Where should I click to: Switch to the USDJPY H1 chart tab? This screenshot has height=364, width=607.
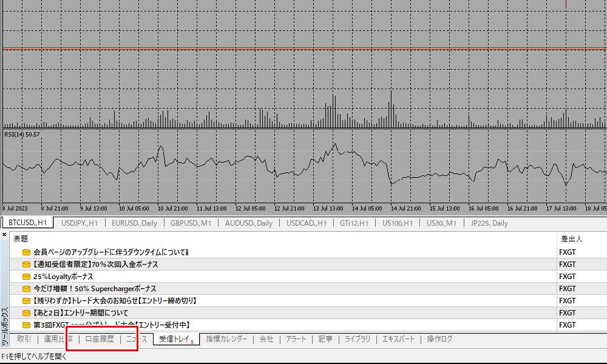(80, 223)
